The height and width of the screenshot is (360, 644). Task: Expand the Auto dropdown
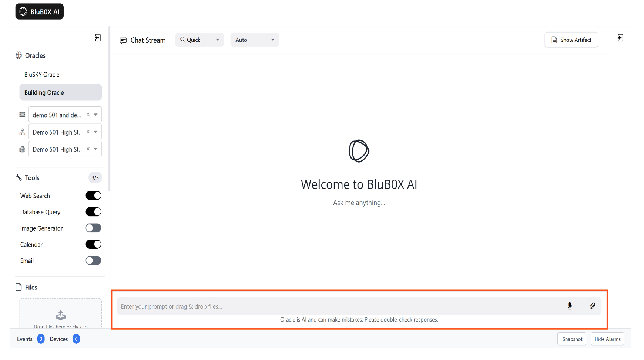coord(255,40)
